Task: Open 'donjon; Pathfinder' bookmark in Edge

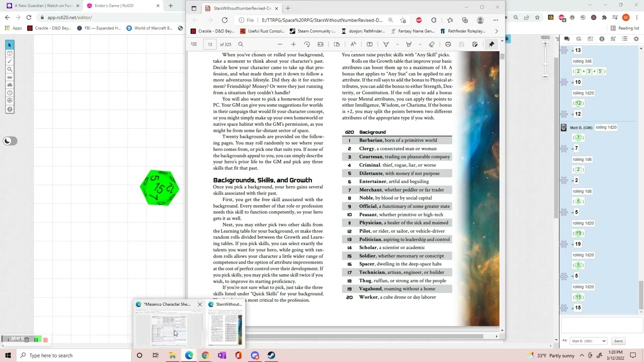Action: tap(363, 31)
